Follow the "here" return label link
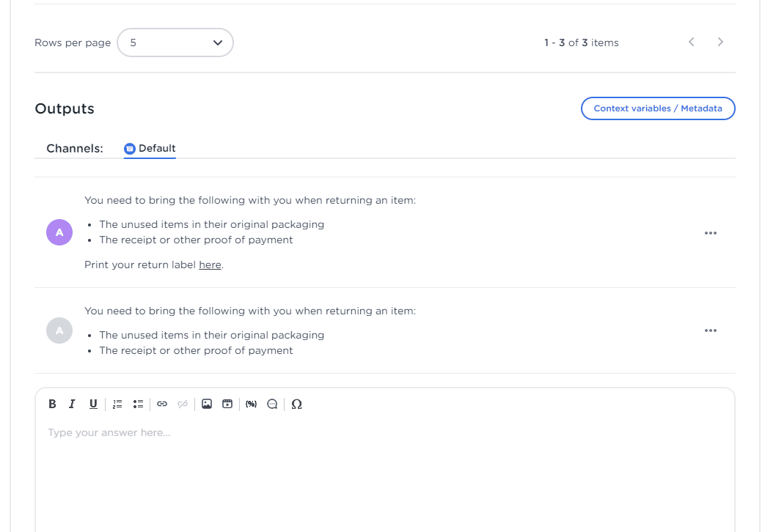 tap(210, 265)
